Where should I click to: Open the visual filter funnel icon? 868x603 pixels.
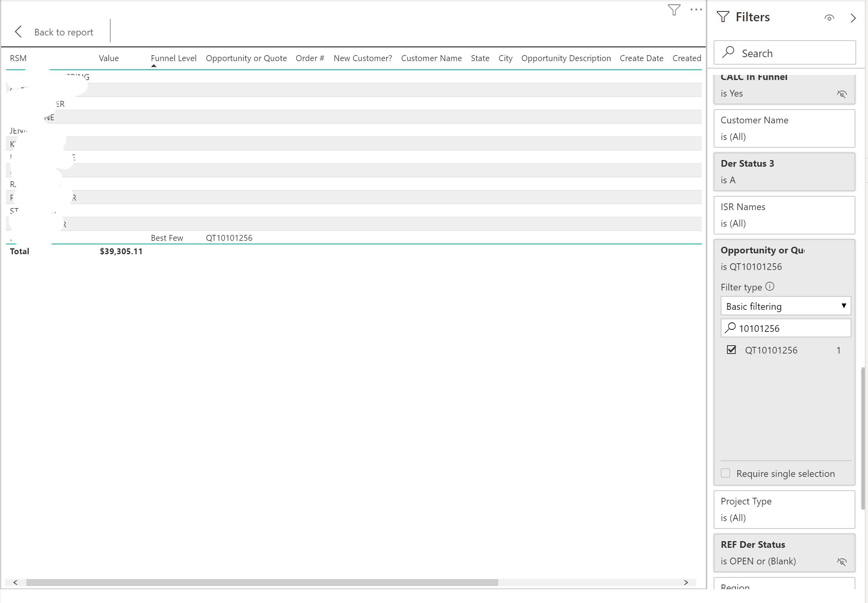click(674, 10)
